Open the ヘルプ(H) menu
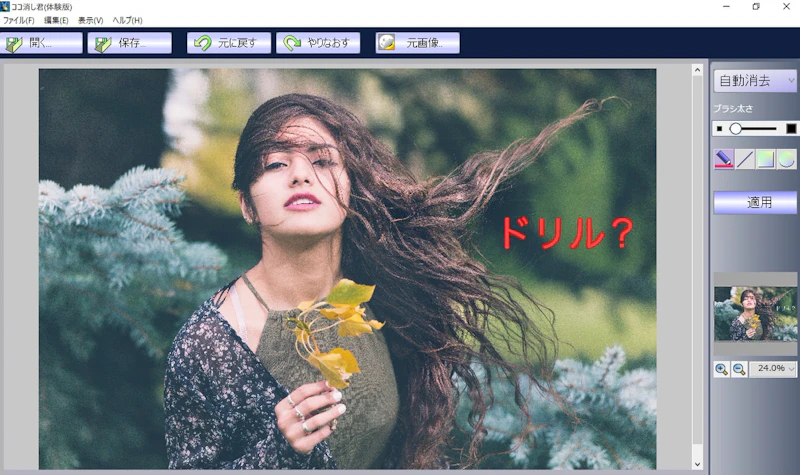 click(127, 20)
